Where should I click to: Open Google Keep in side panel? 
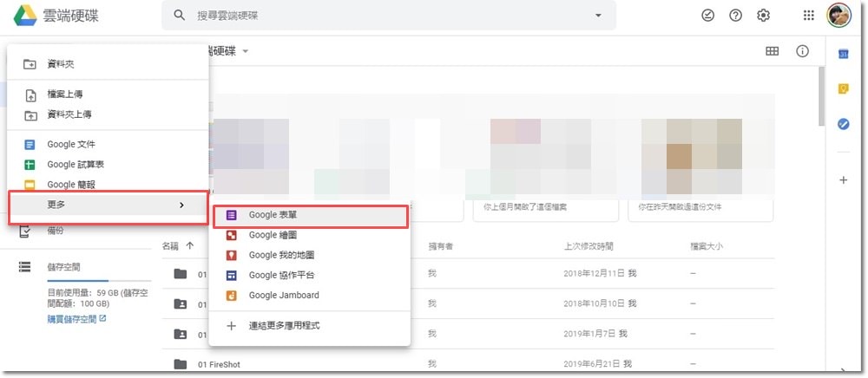pyautogui.click(x=843, y=89)
